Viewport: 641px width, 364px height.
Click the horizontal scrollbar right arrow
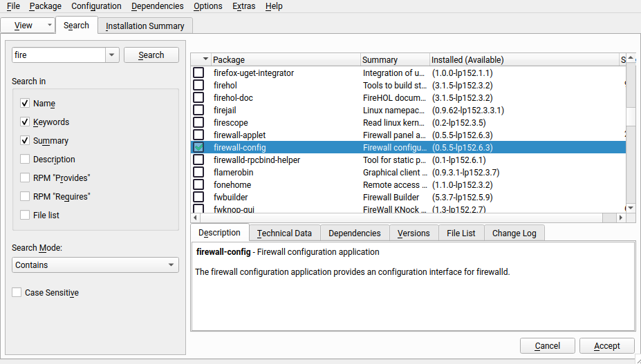tap(621, 218)
